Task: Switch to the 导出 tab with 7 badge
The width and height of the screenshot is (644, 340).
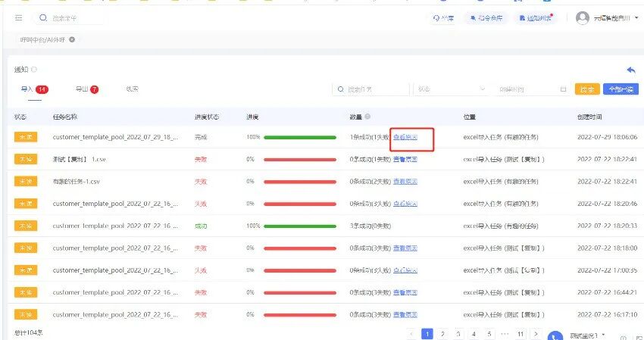Action: [x=86, y=89]
